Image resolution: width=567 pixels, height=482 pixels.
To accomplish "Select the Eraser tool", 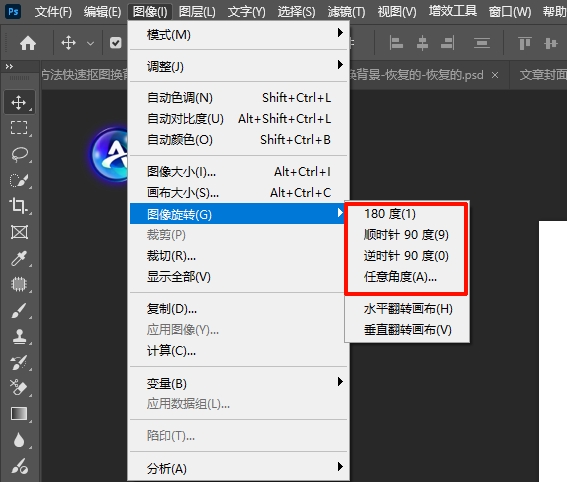I will tap(19, 388).
